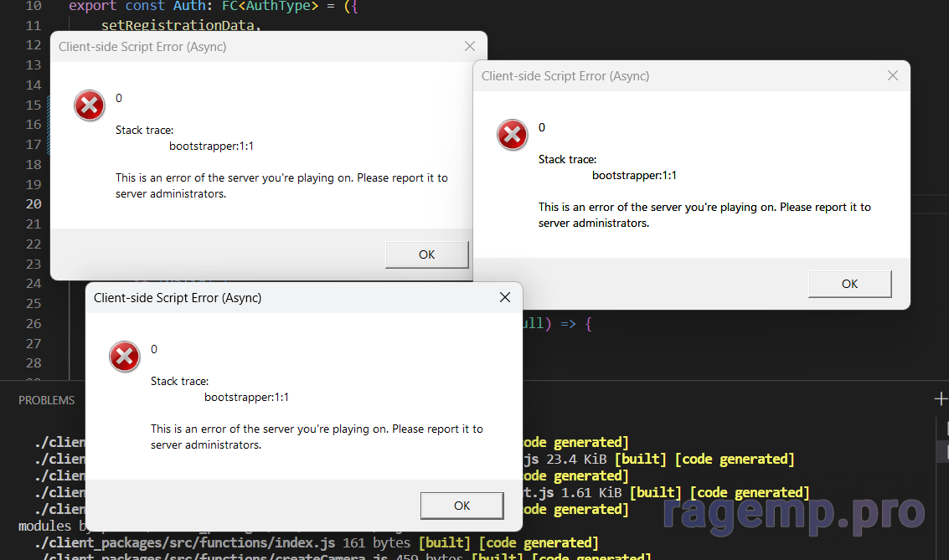Click the setRegistrationData code text

180,25
